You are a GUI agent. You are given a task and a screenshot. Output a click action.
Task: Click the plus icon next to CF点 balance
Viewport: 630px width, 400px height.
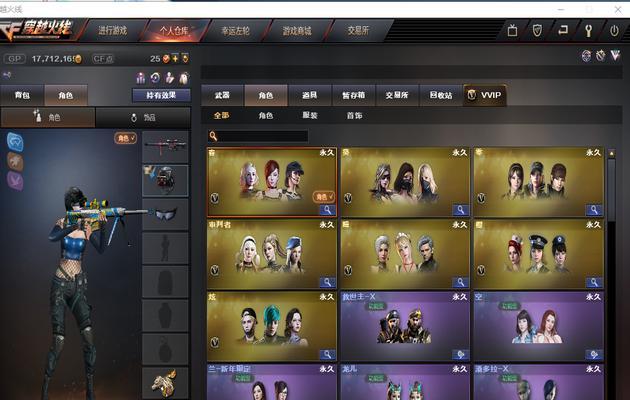point(175,59)
